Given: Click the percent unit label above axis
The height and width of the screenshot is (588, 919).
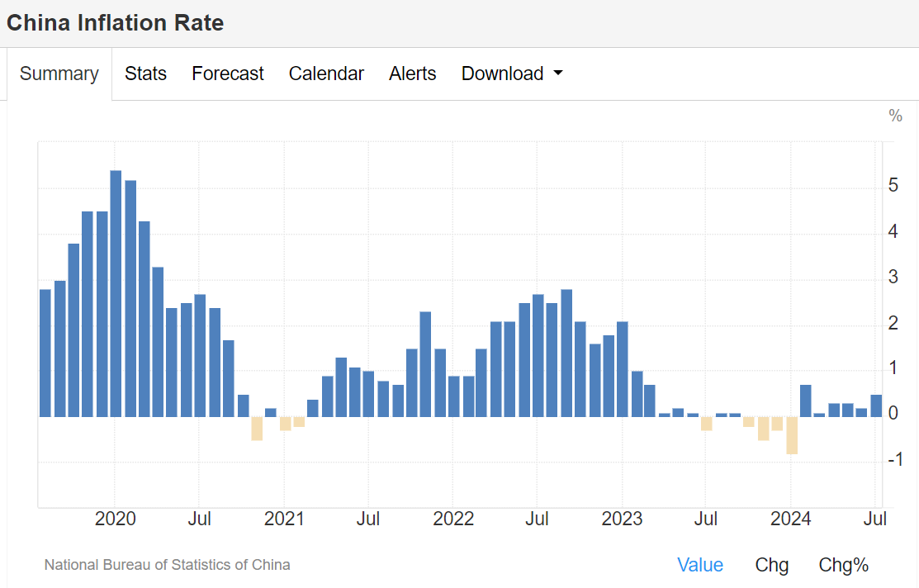Looking at the screenshot, I should (895, 116).
